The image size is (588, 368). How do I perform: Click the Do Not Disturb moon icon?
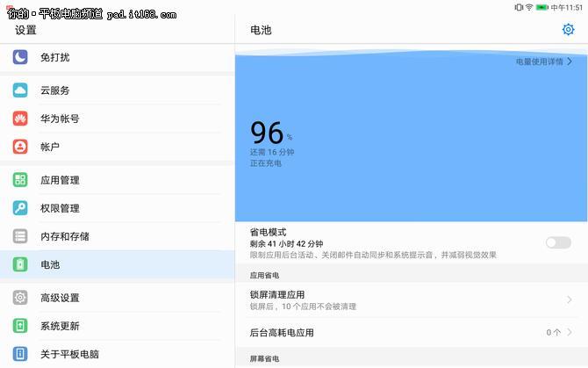(x=20, y=57)
